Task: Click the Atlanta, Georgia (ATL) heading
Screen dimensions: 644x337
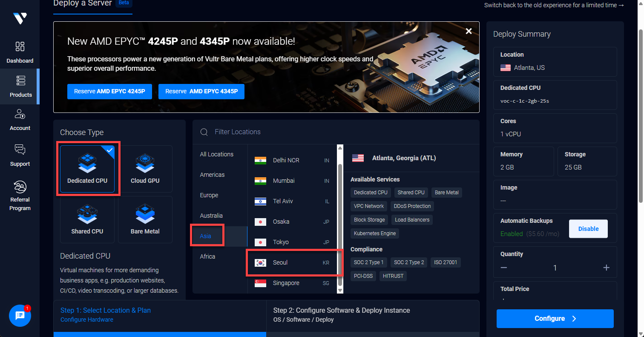Action: pyautogui.click(x=404, y=158)
